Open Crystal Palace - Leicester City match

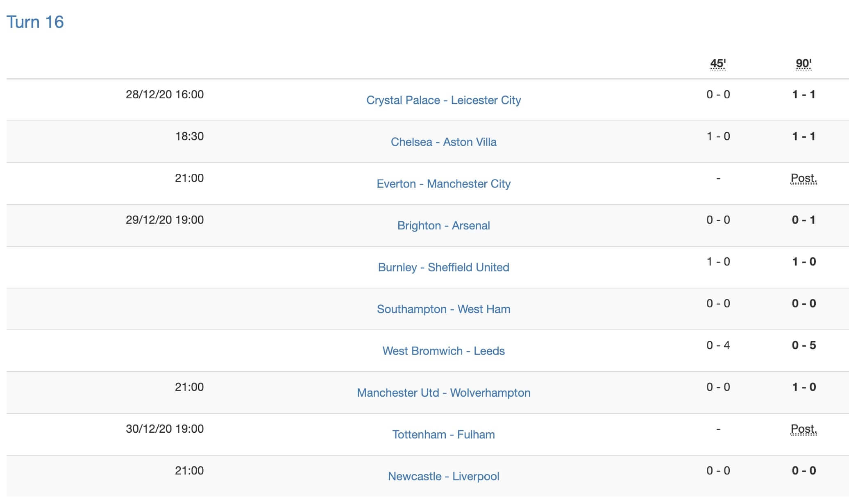tap(443, 100)
